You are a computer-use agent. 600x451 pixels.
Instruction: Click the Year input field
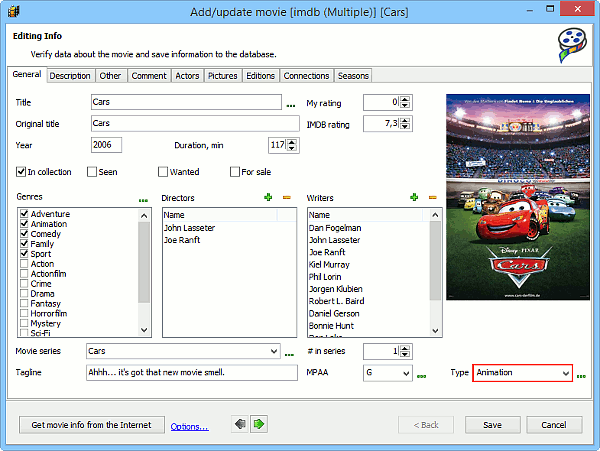click(106, 145)
